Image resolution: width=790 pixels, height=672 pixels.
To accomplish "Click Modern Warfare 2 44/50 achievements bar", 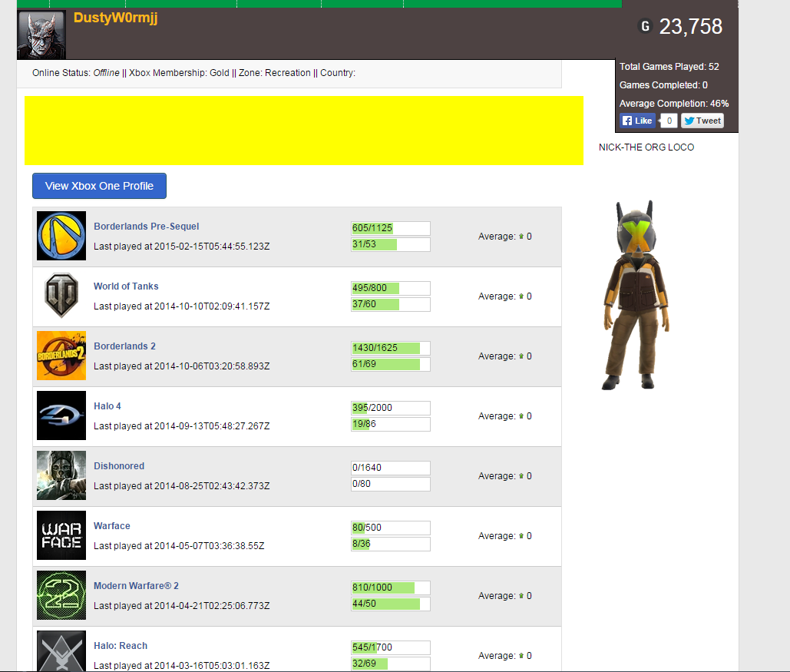I will click(x=391, y=604).
